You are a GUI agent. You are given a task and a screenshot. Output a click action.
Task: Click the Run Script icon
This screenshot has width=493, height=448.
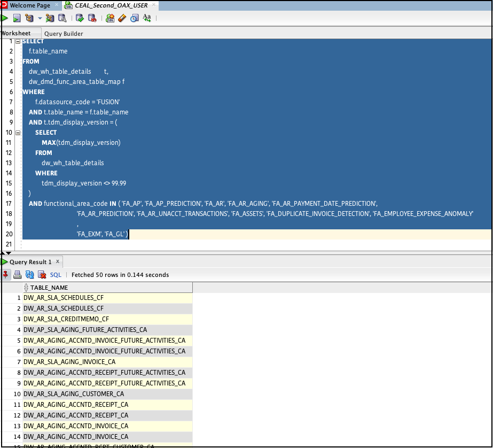(x=17, y=18)
